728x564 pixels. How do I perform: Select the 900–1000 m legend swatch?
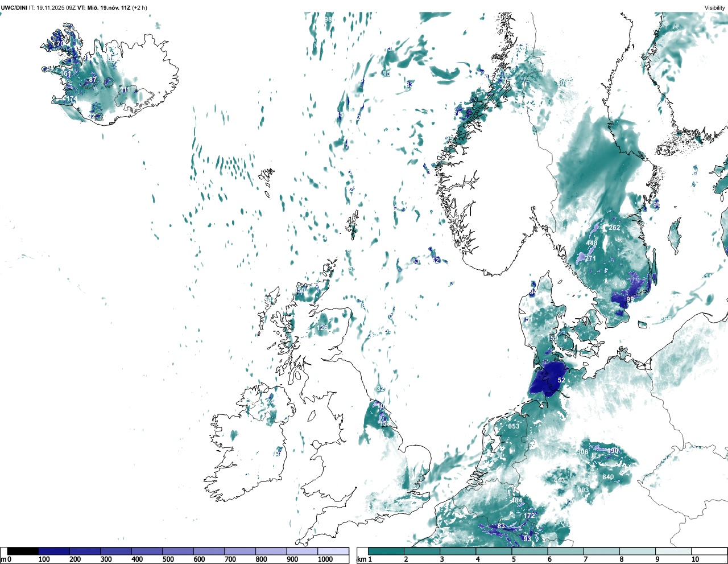(302, 551)
